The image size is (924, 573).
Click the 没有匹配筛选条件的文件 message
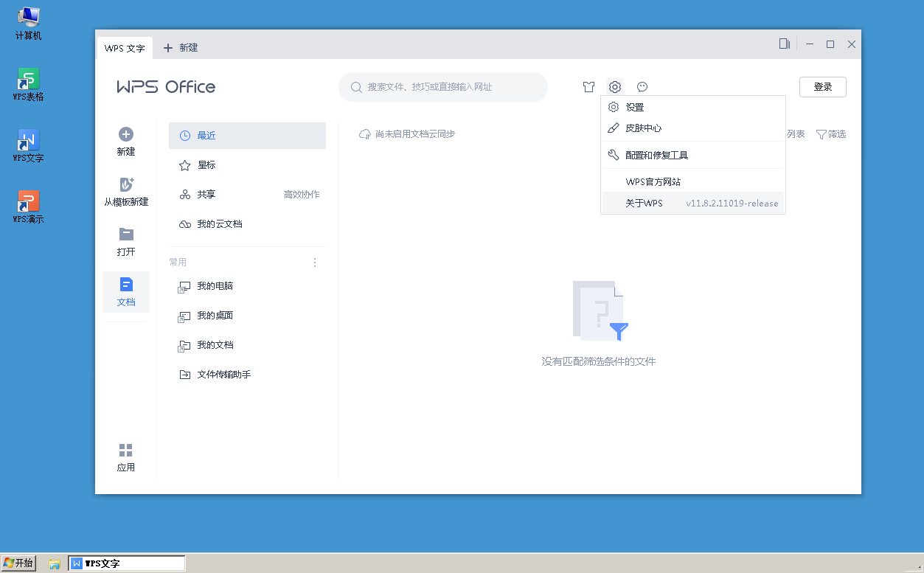point(599,362)
